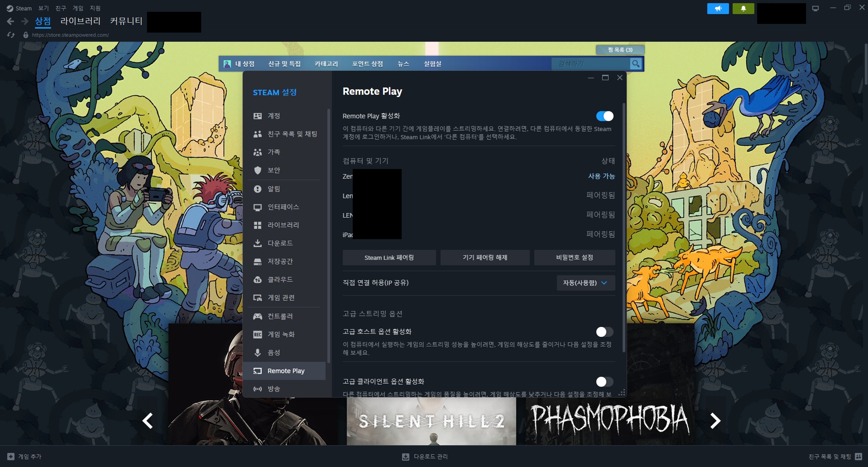Viewport: 868px width, 467px height.
Task: Enable 고급 호스트 옵션 활성화 switch
Action: (x=604, y=332)
